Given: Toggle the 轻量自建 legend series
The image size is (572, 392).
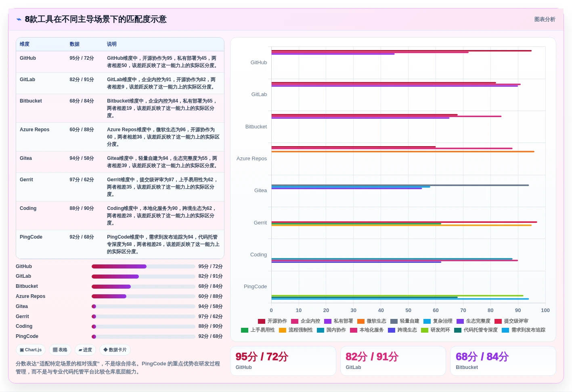Looking at the screenshot, I should click(405, 321).
